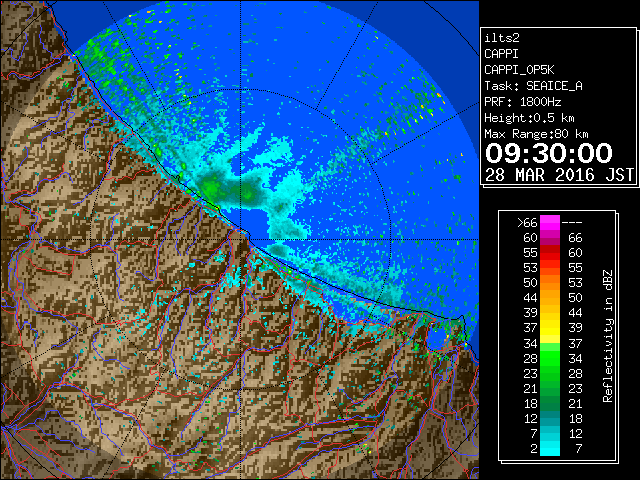Screen dimensions: 640x480
Task: Pick the bright green band of the reflectivity scale
Action: pyautogui.click(x=550, y=358)
